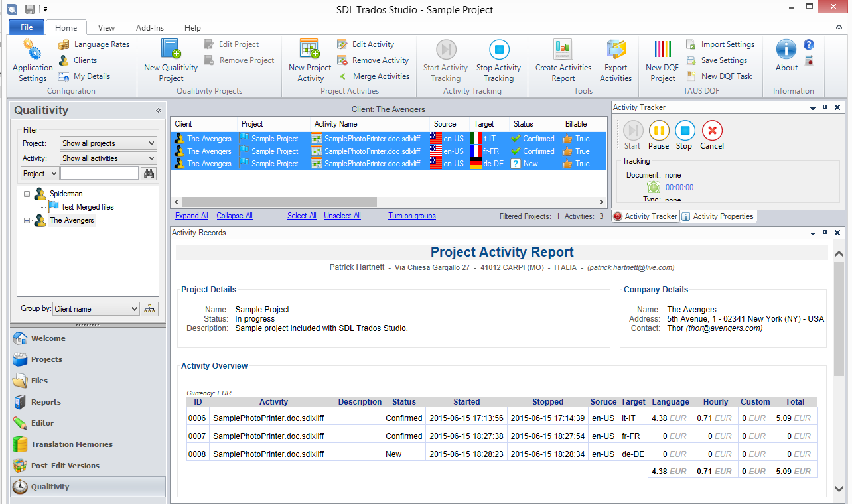Viewport: 852px width, 504px height.
Task: Sort by the Status column header
Action: 535,124
